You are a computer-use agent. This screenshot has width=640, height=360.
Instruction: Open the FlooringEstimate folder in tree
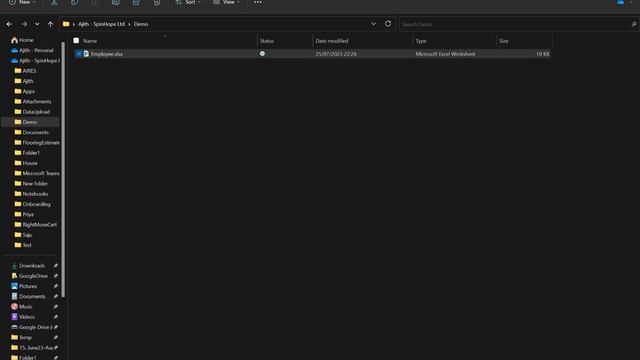click(37, 142)
